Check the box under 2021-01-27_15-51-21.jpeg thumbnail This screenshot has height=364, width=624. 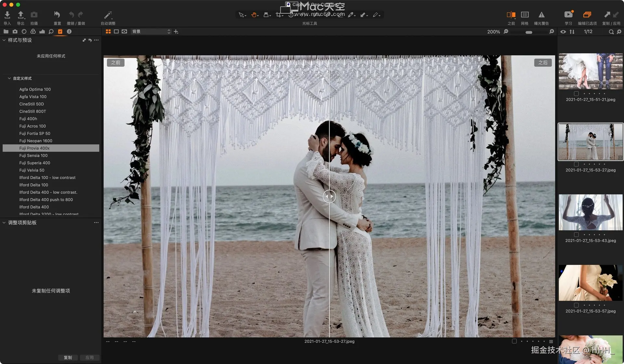click(576, 94)
